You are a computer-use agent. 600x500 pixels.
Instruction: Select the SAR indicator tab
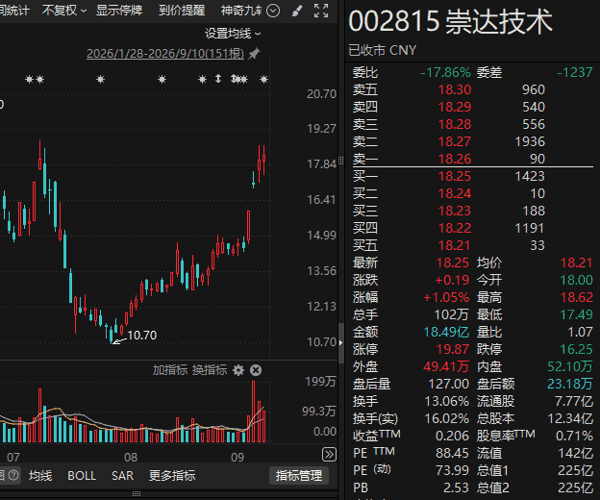click(x=122, y=476)
